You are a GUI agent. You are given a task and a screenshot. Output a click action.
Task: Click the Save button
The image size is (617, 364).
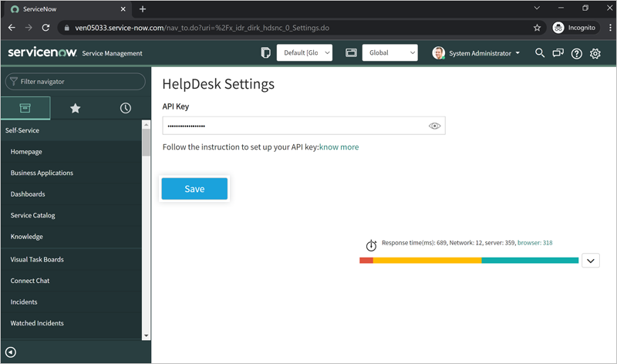tap(194, 189)
